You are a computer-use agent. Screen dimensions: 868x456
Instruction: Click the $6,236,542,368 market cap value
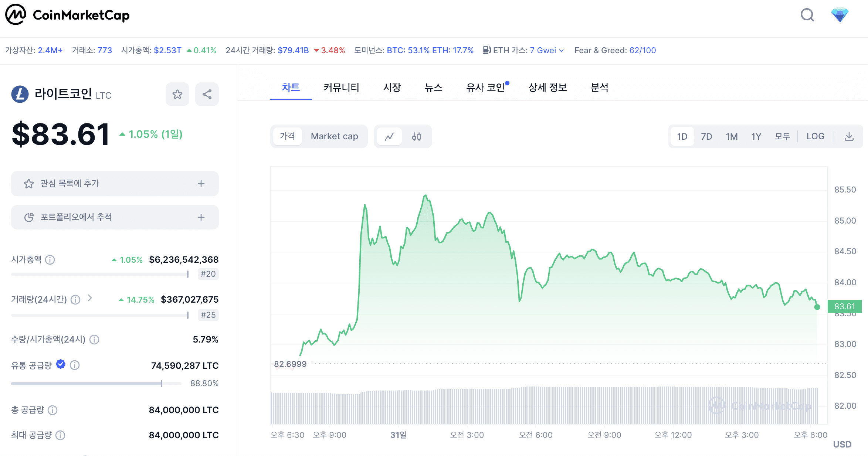click(184, 260)
